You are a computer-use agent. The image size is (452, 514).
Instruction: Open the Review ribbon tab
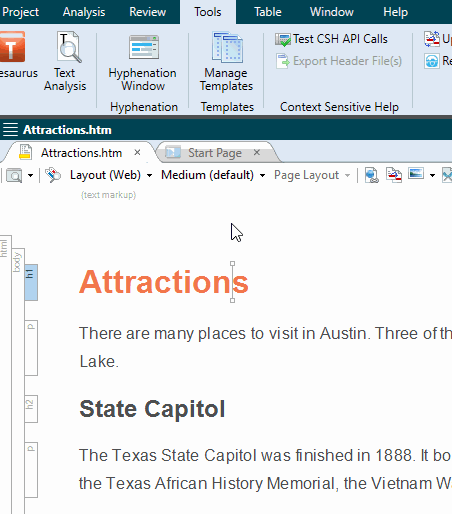pyautogui.click(x=148, y=12)
